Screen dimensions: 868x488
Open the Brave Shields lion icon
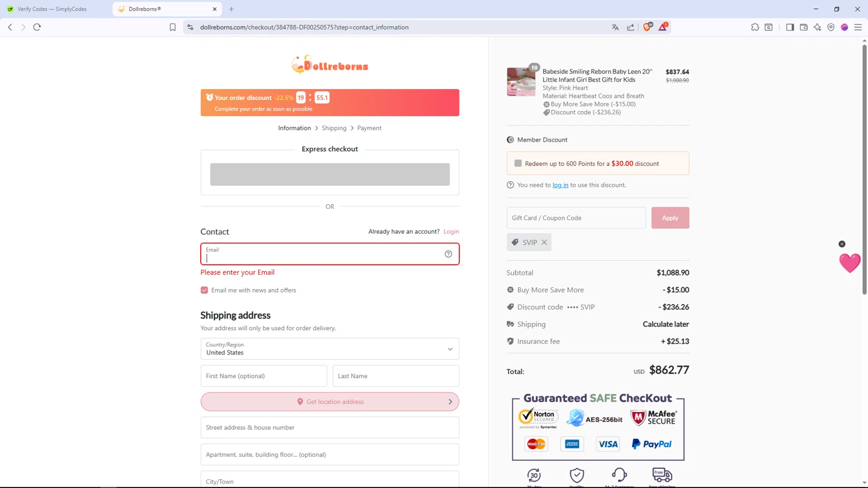click(x=647, y=27)
